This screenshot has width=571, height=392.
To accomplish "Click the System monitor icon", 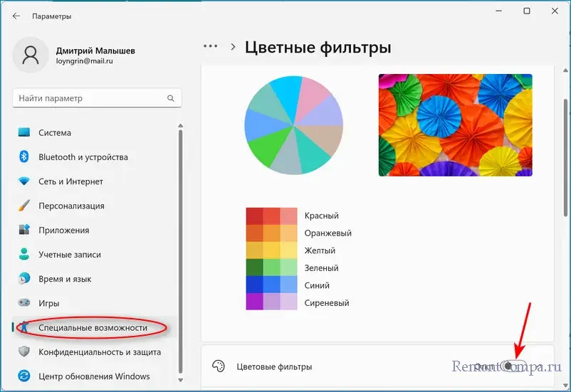I will pyautogui.click(x=24, y=132).
